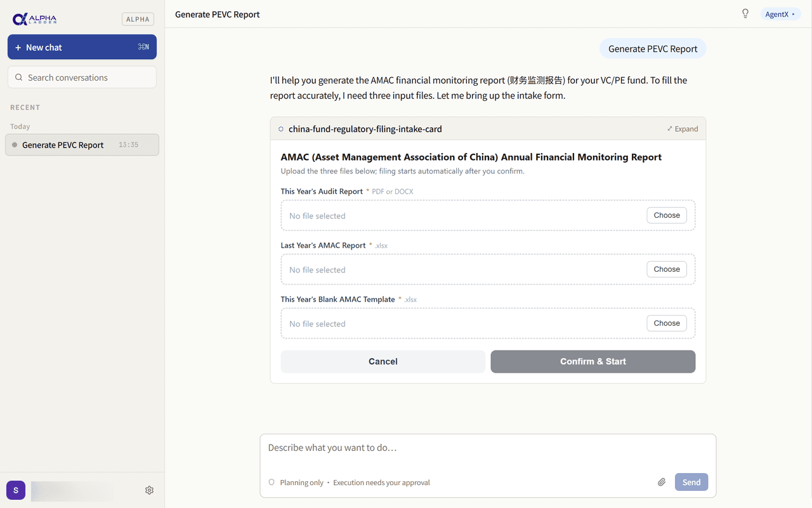
Task: Click the Blank AMAC Template drop area
Action: [488, 323]
